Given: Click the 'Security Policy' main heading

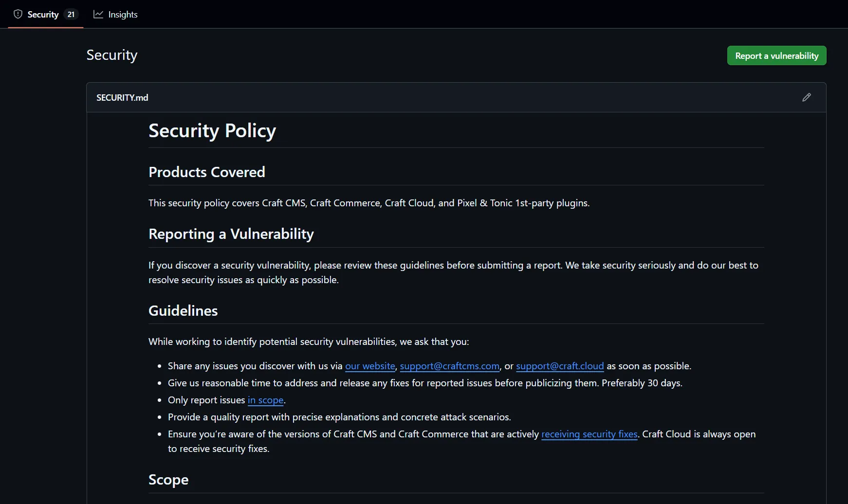Looking at the screenshot, I should click(212, 130).
